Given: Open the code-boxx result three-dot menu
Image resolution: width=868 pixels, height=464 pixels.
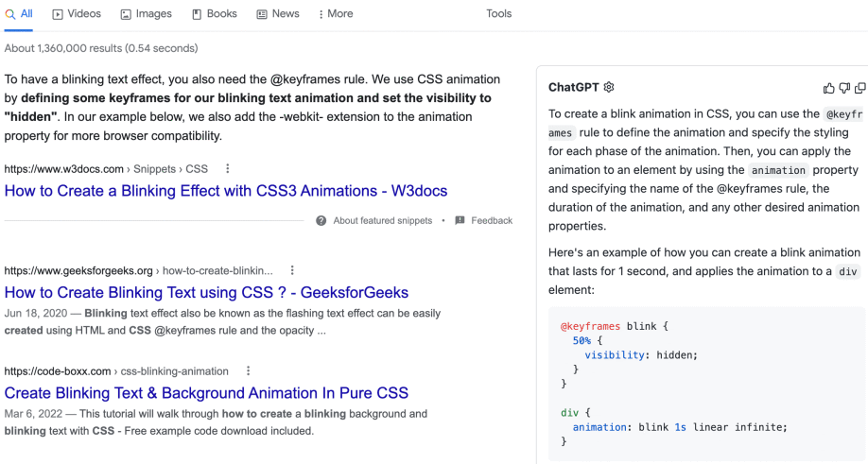Looking at the screenshot, I should coord(248,371).
